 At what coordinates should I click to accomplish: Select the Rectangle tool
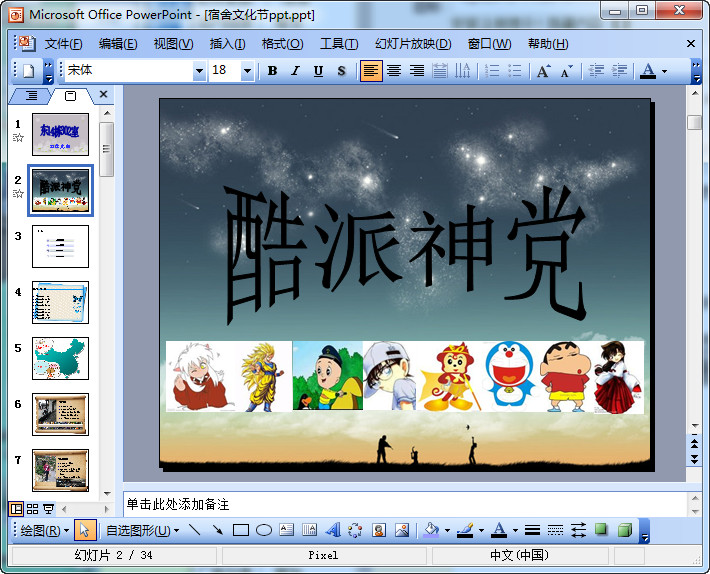point(240,530)
